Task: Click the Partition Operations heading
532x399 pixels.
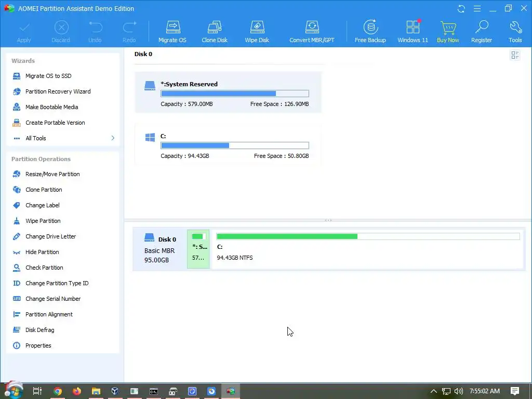Action: (41, 159)
